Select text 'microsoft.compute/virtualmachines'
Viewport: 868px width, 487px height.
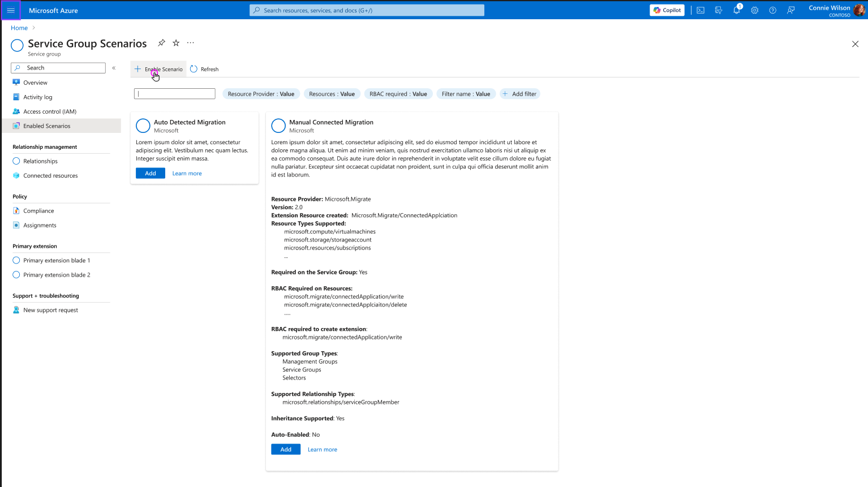330,231
